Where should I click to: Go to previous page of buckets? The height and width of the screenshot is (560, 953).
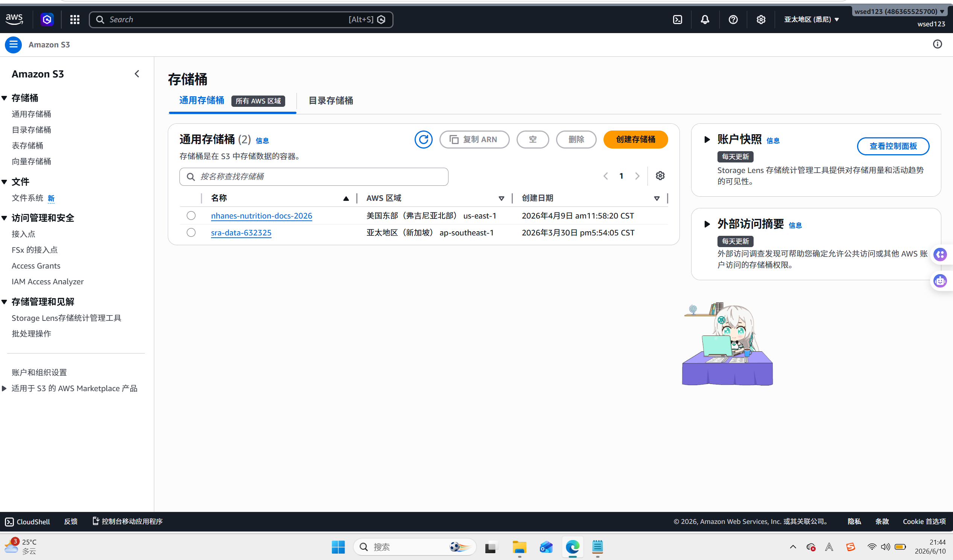click(605, 176)
